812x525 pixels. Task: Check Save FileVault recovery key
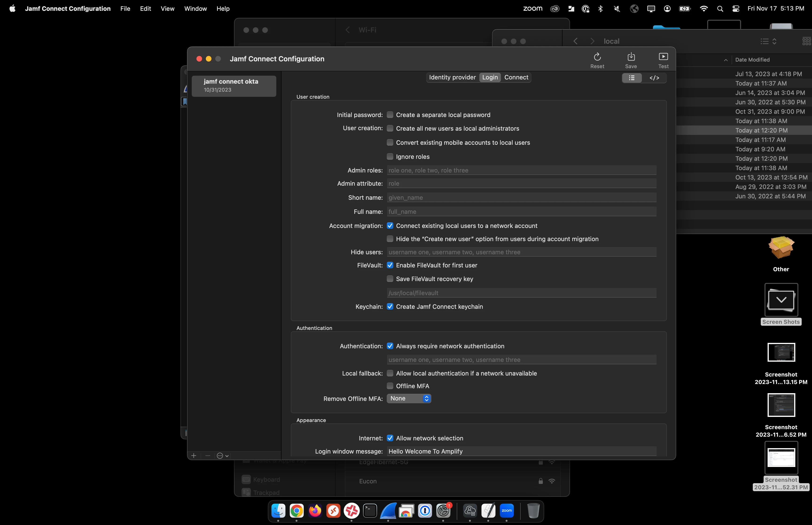pyautogui.click(x=390, y=278)
